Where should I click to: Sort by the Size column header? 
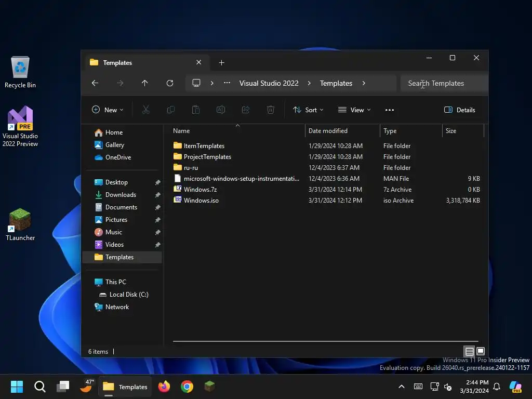pyautogui.click(x=463, y=130)
